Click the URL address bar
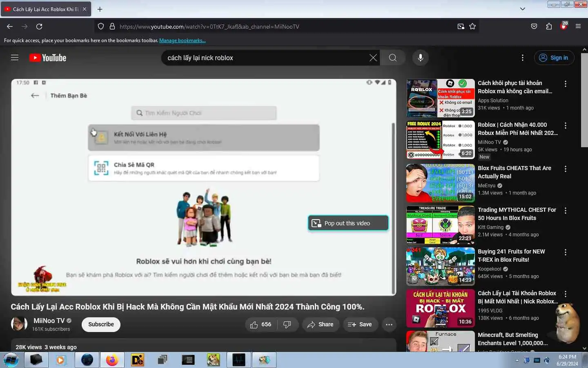588x368 pixels. 286,26
